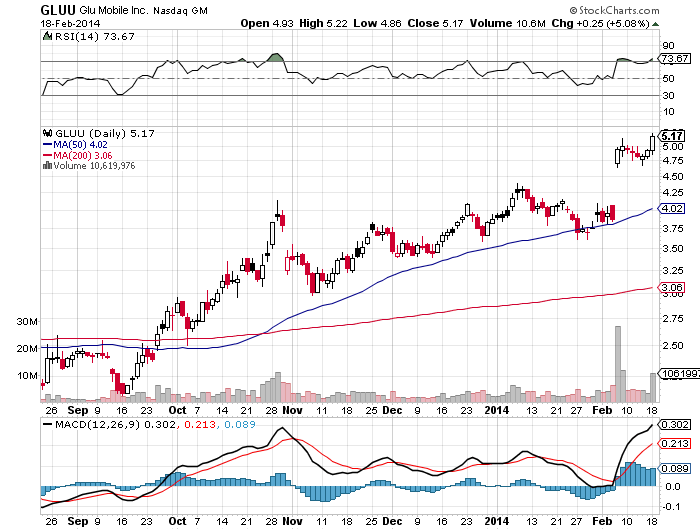Click the High 5.22 value in header
700x530 pixels.
[323, 23]
